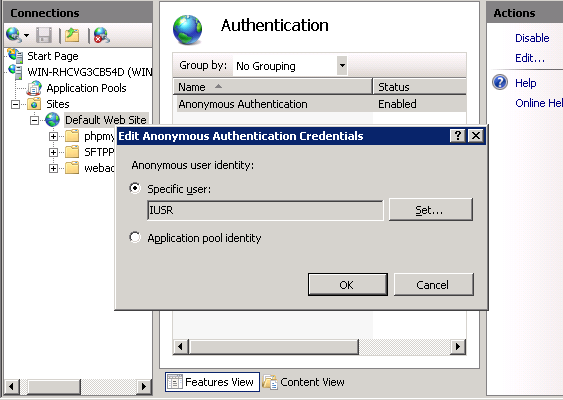Switch to Features View tab
The height and width of the screenshot is (400, 563).
(x=212, y=382)
